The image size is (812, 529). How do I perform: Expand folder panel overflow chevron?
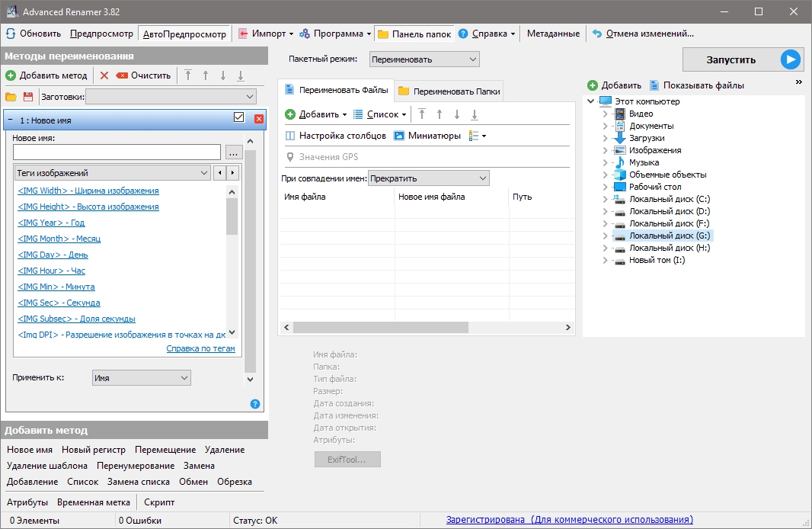(x=798, y=82)
